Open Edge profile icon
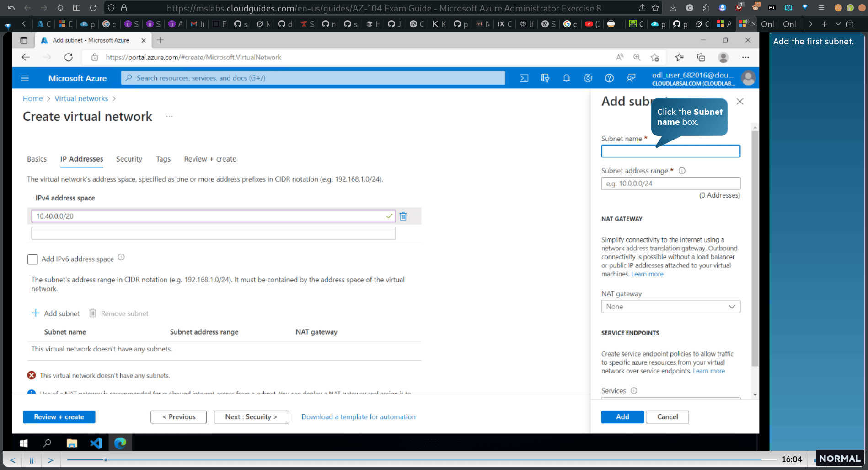Image resolution: width=868 pixels, height=470 pixels. coord(723,57)
